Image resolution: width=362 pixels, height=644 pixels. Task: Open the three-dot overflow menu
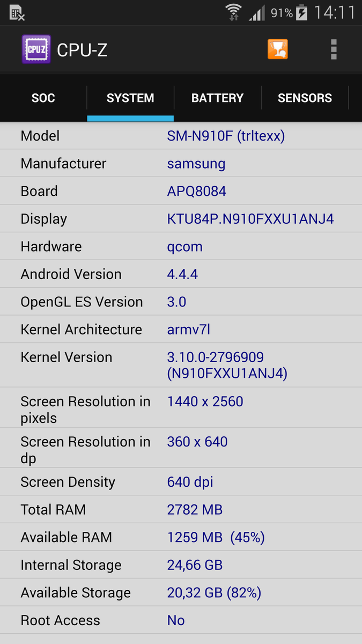coord(334,49)
